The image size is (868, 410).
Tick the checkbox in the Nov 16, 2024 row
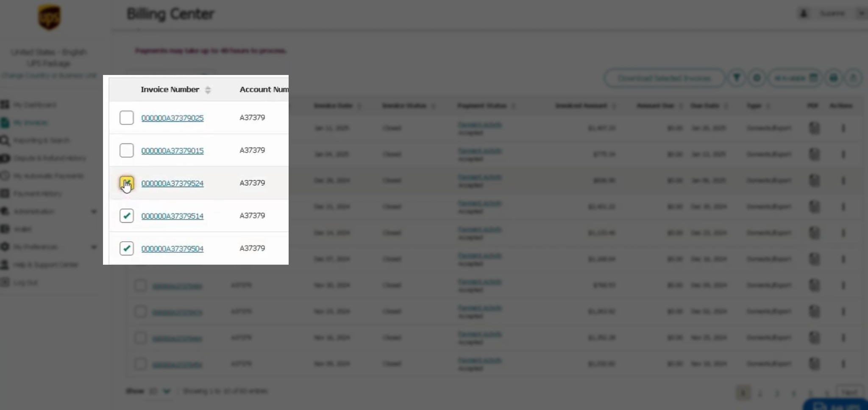pyautogui.click(x=140, y=338)
